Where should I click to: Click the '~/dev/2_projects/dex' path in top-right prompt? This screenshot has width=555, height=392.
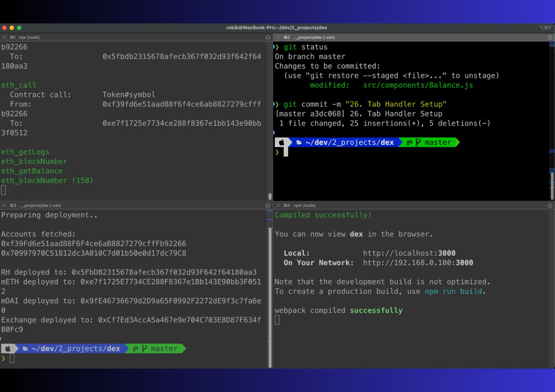coord(350,142)
